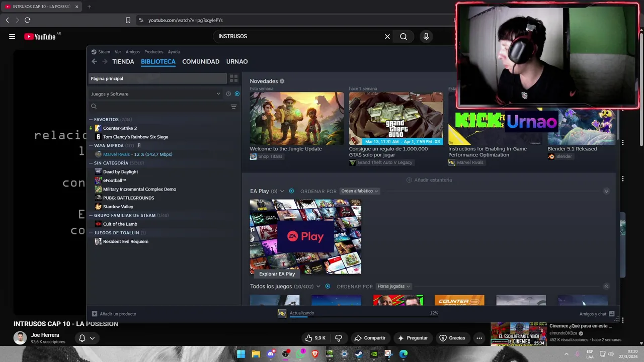This screenshot has height=362, width=644.
Task: Click the Steam logo menu icon
Action: click(x=94, y=52)
